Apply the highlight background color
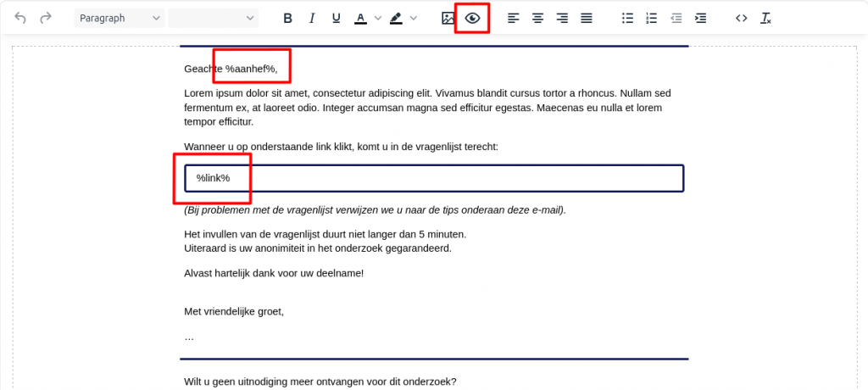 pos(396,19)
